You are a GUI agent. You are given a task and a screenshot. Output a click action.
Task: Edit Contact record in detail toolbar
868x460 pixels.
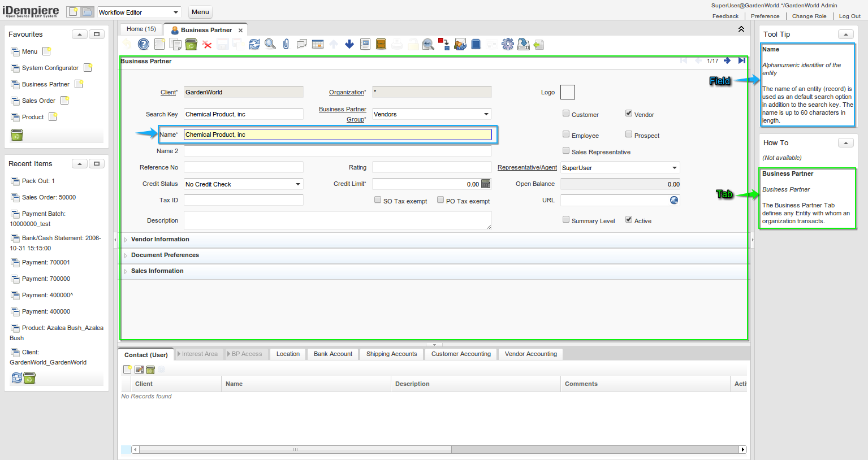pyautogui.click(x=139, y=369)
